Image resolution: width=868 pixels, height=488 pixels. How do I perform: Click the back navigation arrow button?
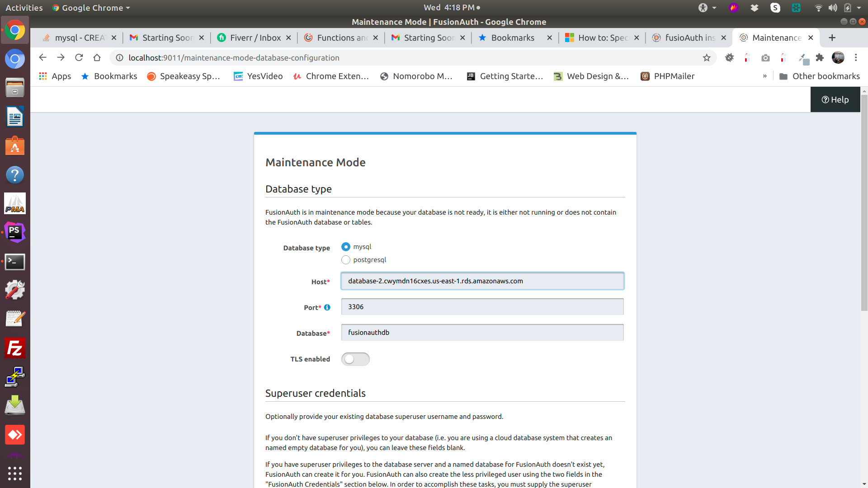41,58
